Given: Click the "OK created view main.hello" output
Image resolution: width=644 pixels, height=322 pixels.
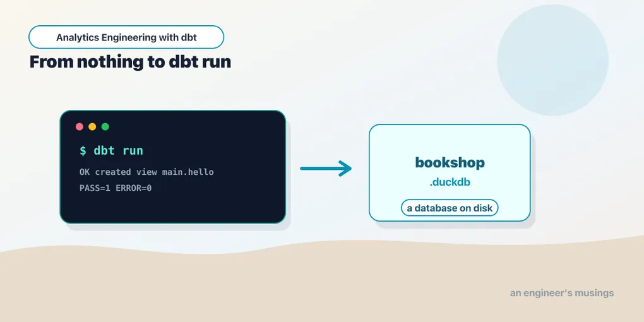Looking at the screenshot, I should click(146, 172).
